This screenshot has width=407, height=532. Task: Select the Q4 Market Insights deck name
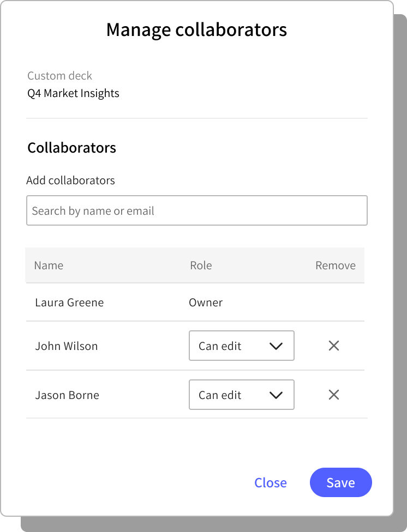pos(73,93)
